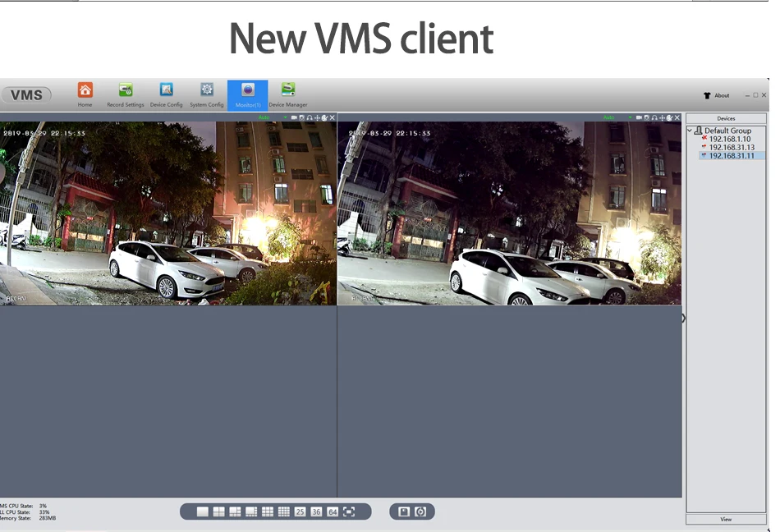Enter full screen view mode

point(349,511)
